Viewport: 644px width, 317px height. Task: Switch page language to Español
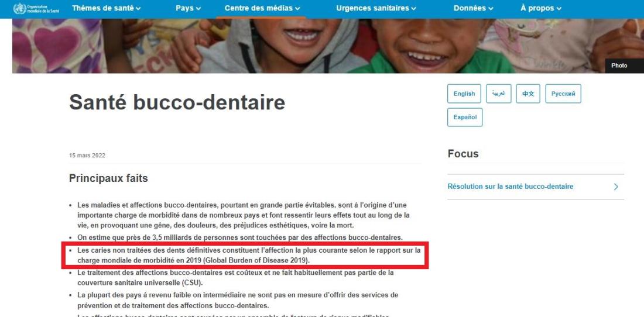(x=465, y=118)
